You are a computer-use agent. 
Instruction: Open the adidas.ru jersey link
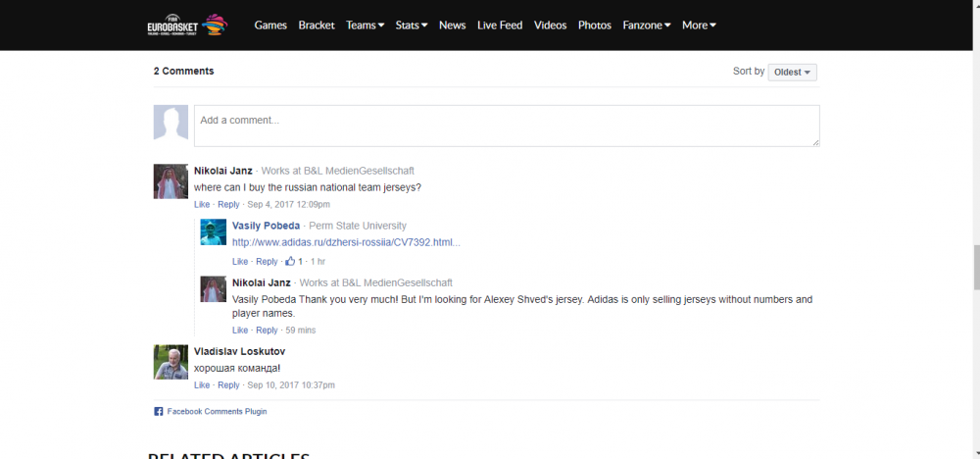pyautogui.click(x=345, y=242)
